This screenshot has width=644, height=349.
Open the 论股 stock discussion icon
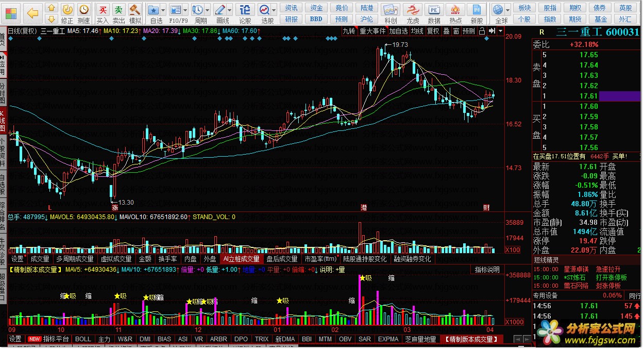click(245, 9)
